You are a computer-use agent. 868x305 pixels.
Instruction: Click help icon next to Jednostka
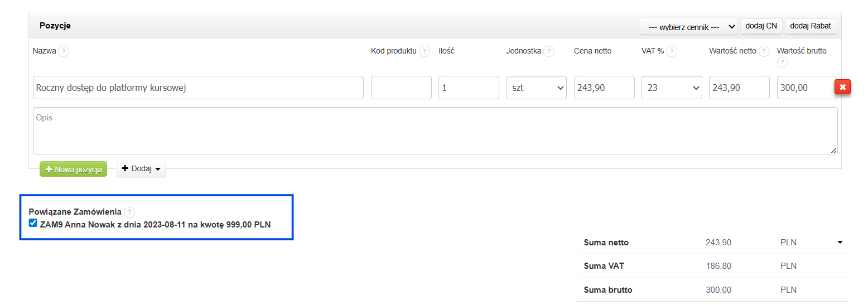tap(549, 51)
